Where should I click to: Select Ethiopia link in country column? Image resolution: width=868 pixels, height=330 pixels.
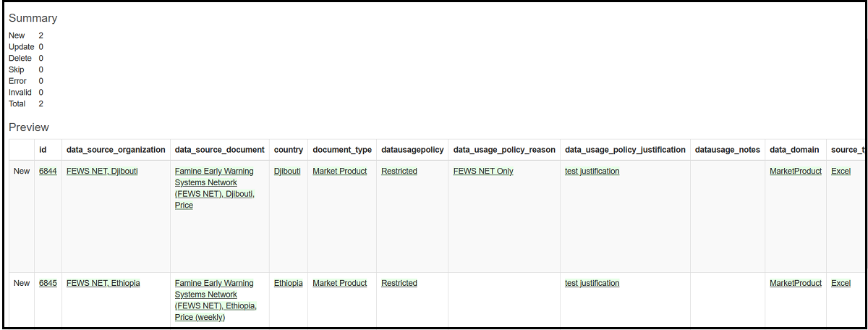[x=288, y=284]
